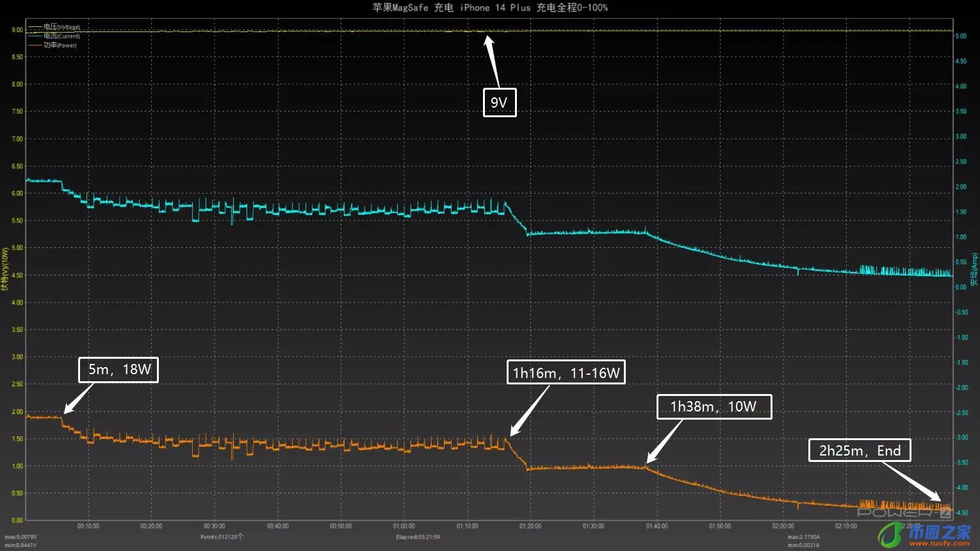Click the Voltage legend entry
The image size is (980, 551).
tap(61, 27)
